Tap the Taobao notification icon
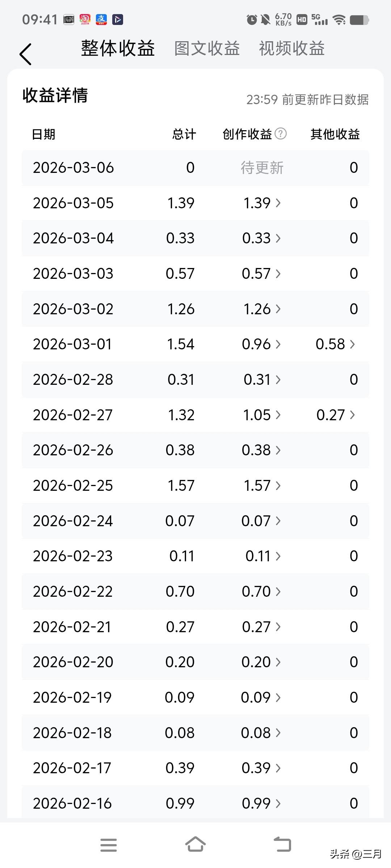Screen dimensions: 391x868 click(x=85, y=20)
